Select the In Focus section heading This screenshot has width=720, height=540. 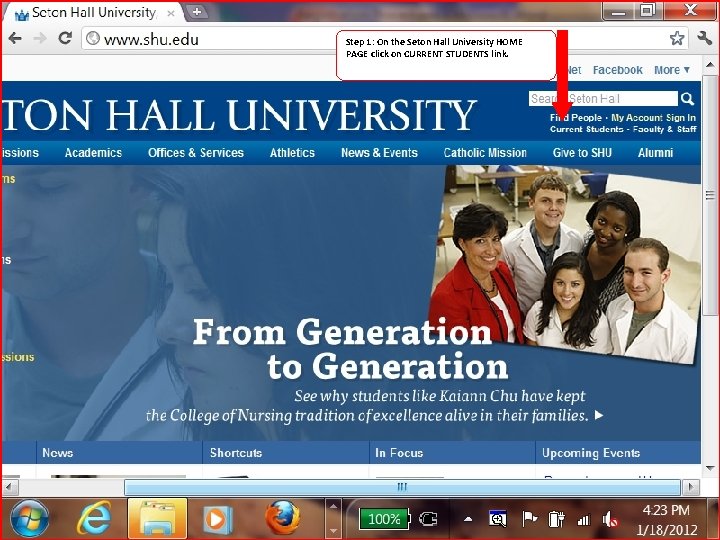[x=399, y=453]
